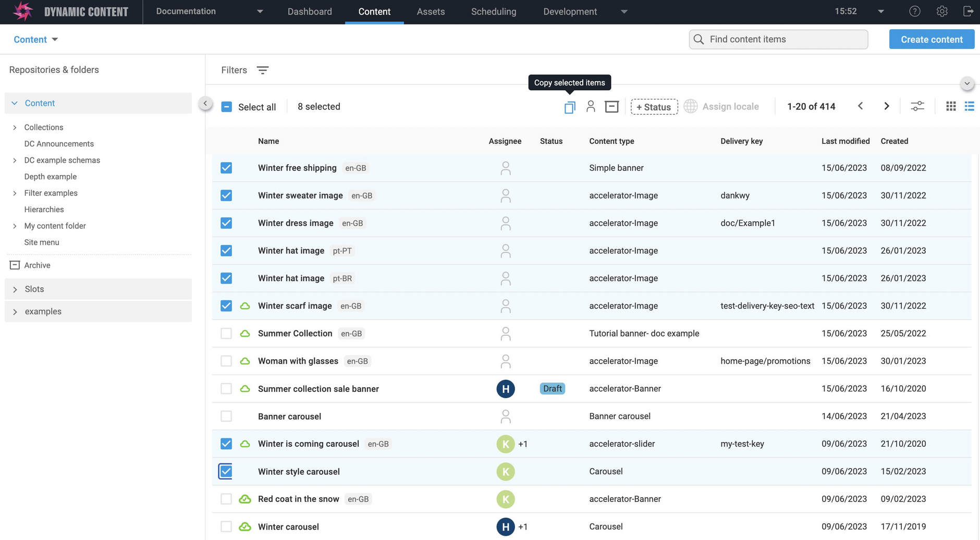Expand the examples section

(15, 312)
